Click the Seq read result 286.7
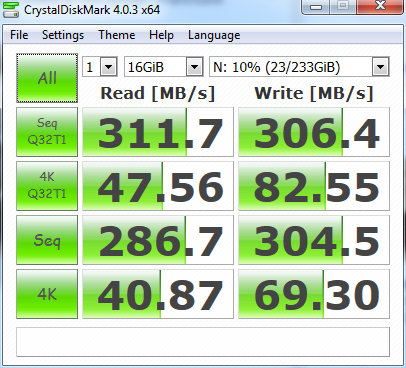 coord(158,240)
